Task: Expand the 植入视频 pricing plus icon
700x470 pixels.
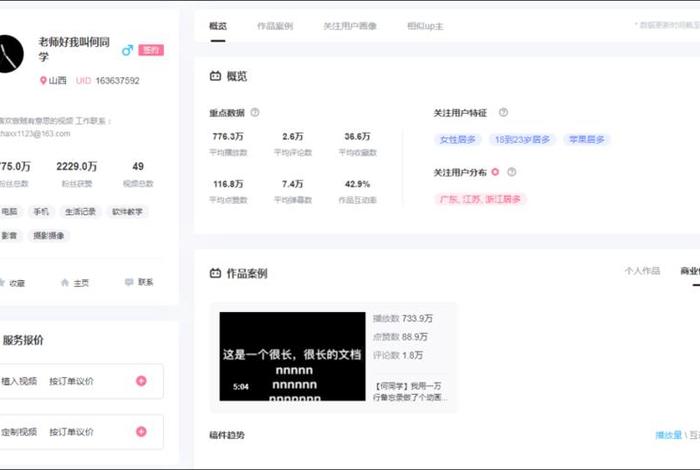Action: [x=141, y=381]
